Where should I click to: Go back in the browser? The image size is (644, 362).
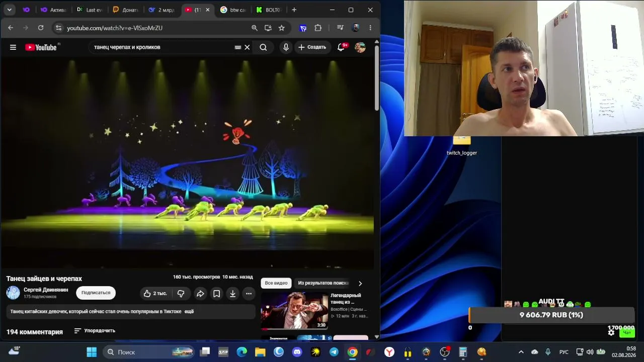(x=11, y=28)
